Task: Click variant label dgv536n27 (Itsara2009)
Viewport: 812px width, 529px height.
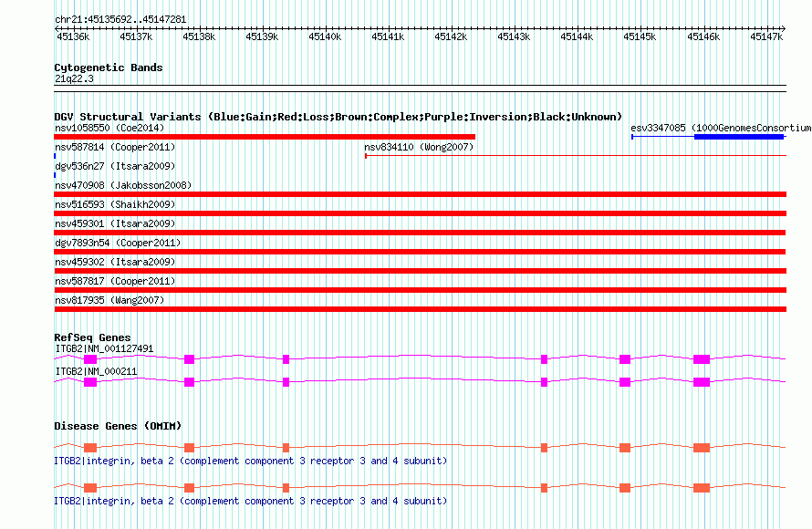Action: coord(115,166)
